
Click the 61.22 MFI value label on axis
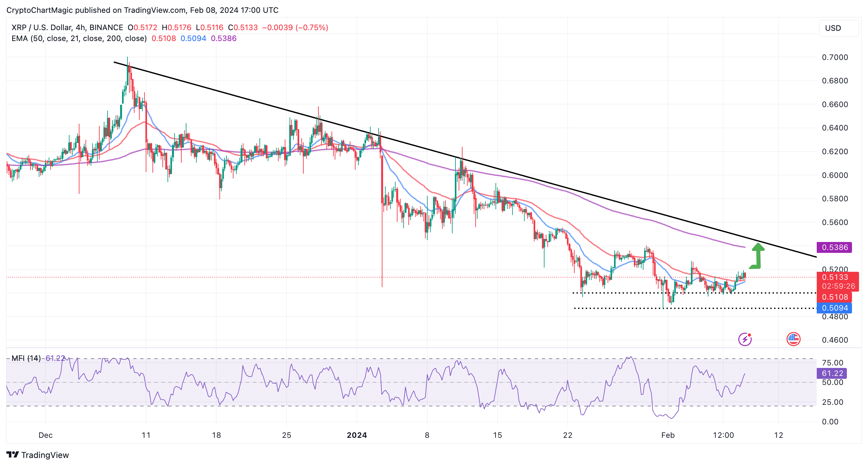point(831,373)
